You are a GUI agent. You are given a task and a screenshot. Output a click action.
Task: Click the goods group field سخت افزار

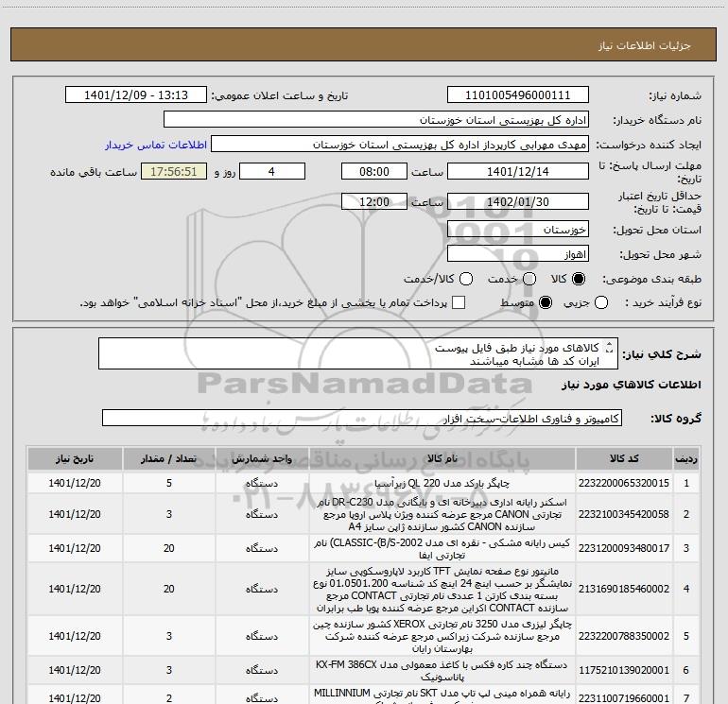[x=362, y=418]
